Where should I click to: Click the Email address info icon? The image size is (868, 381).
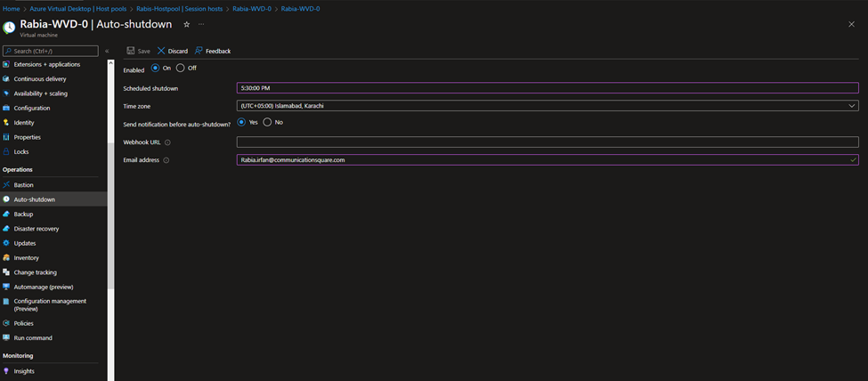(166, 160)
